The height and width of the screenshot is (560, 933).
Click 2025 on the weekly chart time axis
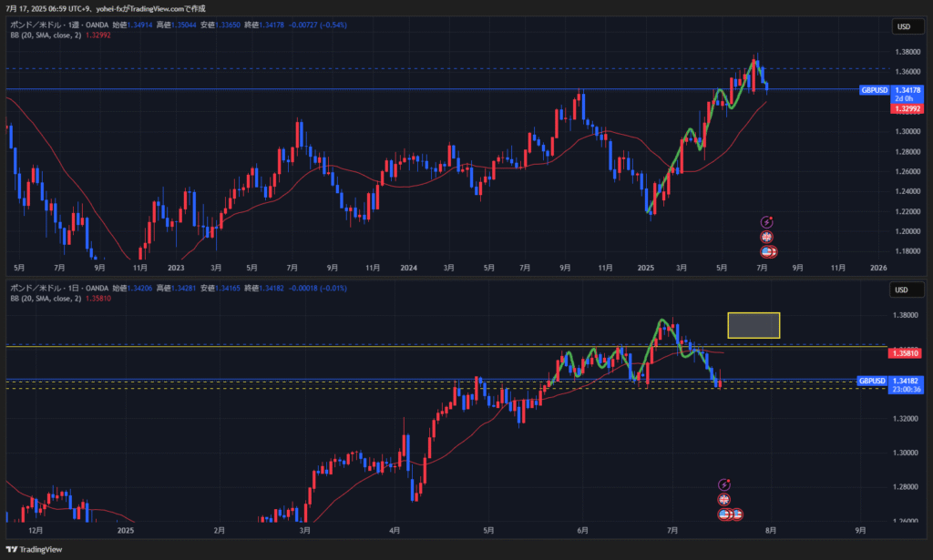pos(646,268)
